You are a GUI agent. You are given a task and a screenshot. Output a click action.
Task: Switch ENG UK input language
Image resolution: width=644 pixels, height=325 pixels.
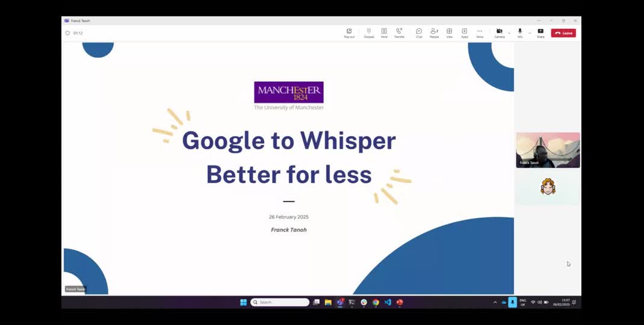coord(523,302)
